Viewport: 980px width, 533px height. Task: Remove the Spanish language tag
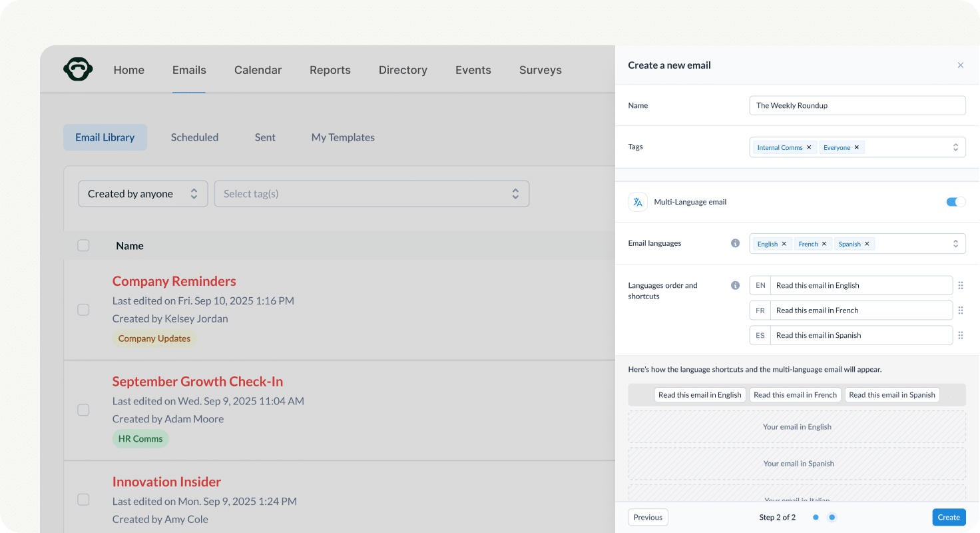click(x=867, y=243)
